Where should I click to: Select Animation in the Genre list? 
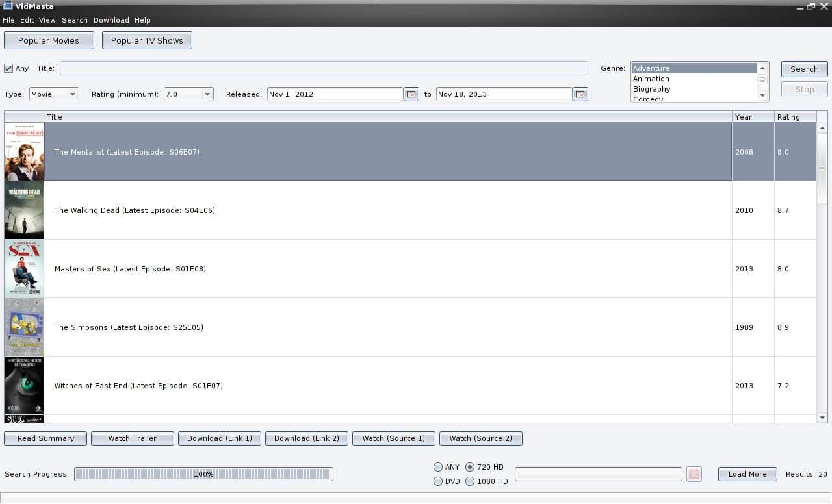(x=651, y=79)
